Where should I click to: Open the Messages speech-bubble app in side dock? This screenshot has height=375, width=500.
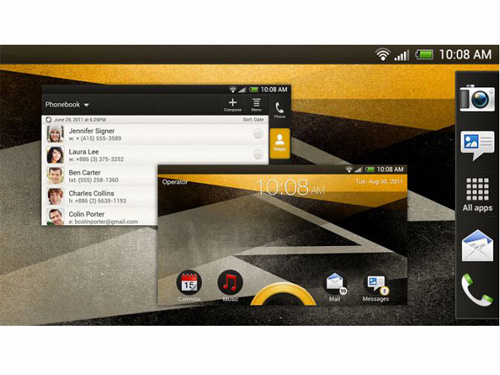click(477, 145)
